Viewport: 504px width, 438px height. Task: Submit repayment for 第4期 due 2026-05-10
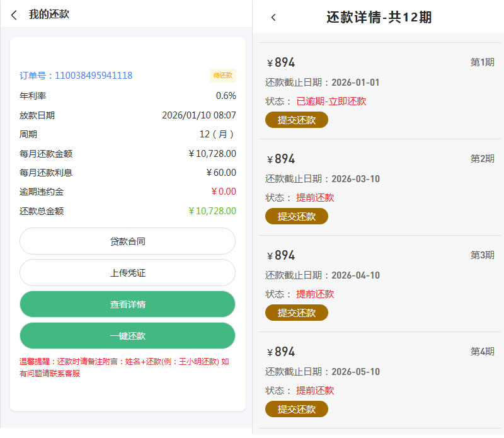pyautogui.click(x=296, y=409)
